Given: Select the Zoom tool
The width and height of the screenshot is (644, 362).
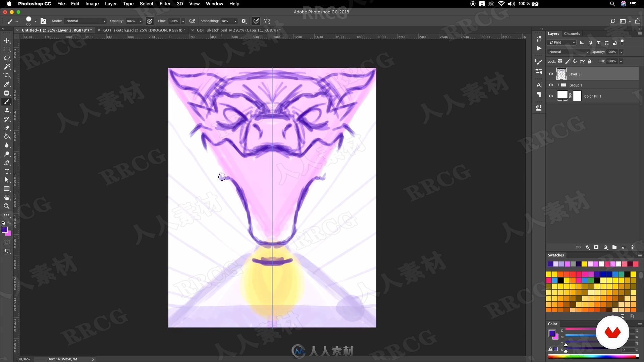Looking at the screenshot, I should point(7,205).
